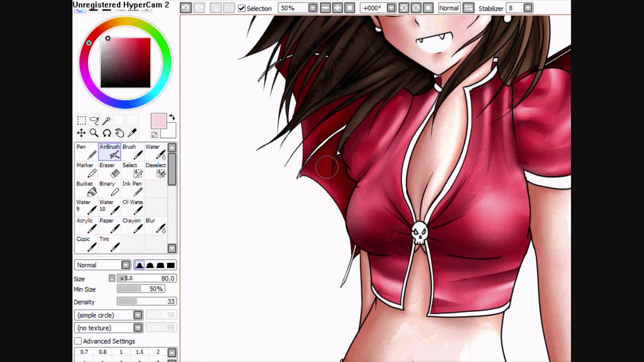Select the Eyedropper color picker tool

click(132, 133)
